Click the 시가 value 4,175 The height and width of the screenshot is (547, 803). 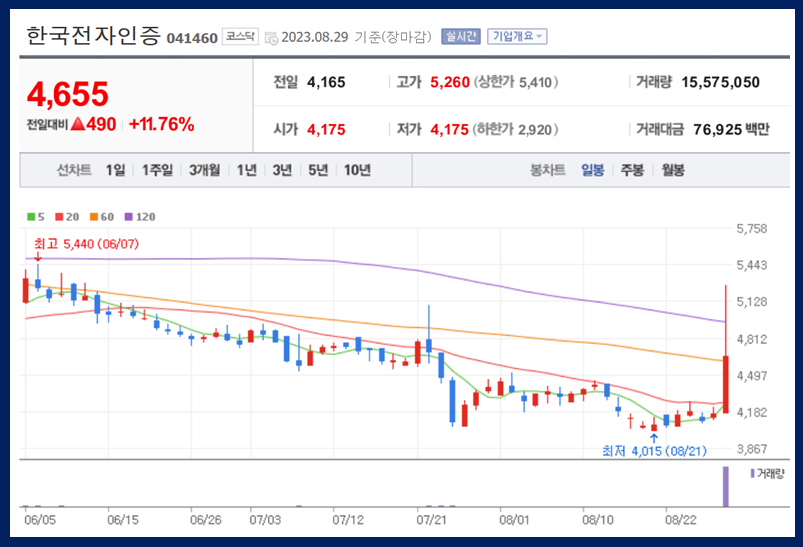(x=326, y=130)
